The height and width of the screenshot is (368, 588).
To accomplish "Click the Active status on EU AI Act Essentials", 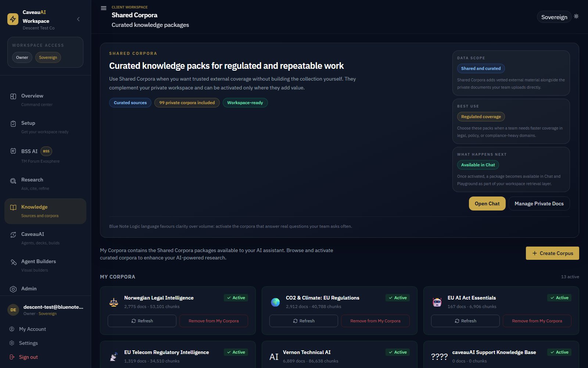I will point(559,298).
